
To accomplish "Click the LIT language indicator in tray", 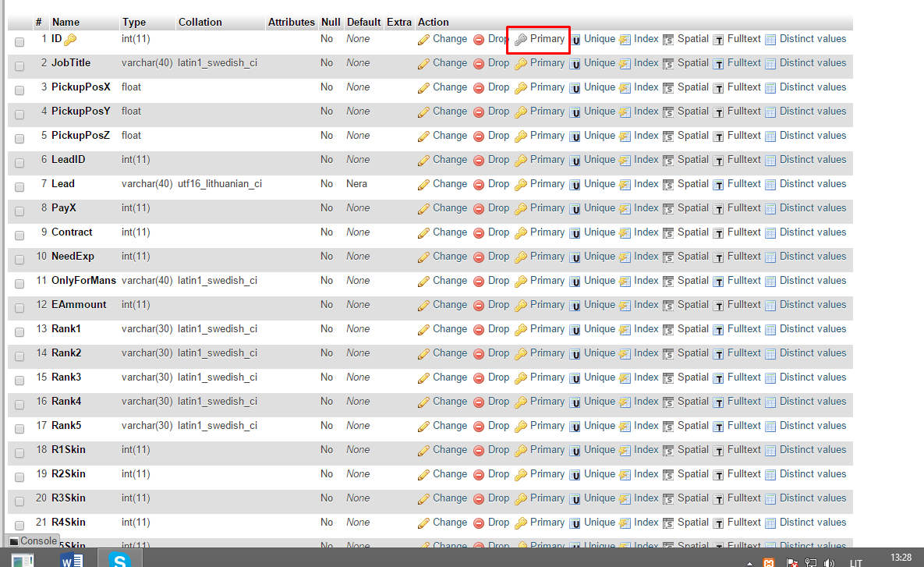I will coord(855,563).
